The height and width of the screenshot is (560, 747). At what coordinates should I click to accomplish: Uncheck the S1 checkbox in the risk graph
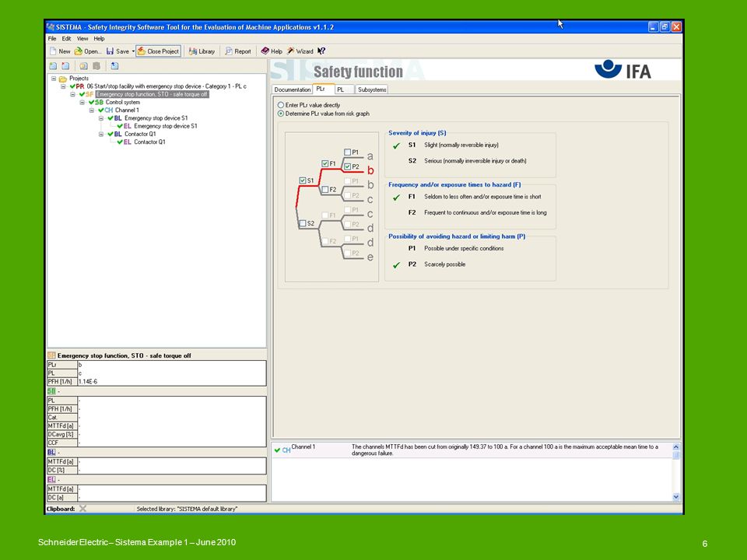coord(303,180)
